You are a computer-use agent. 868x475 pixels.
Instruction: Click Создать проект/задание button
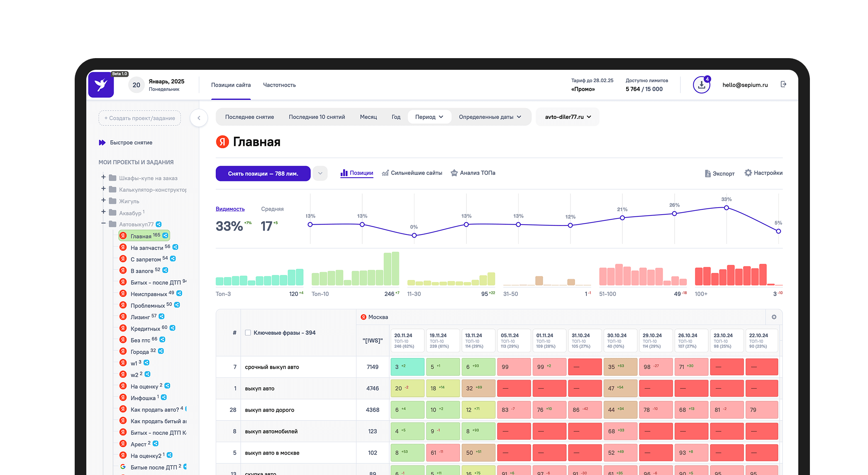click(x=139, y=118)
